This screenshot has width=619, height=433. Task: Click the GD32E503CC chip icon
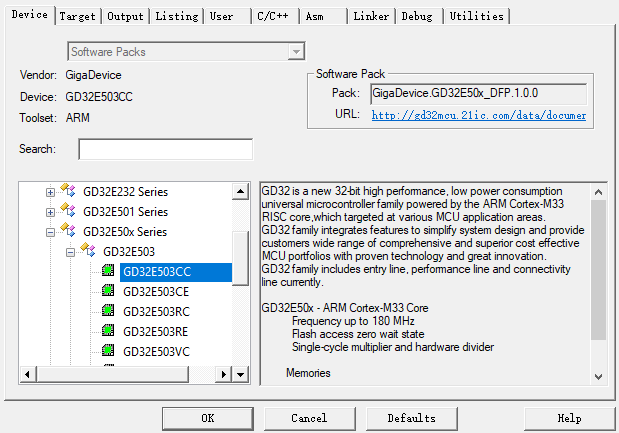click(x=108, y=270)
